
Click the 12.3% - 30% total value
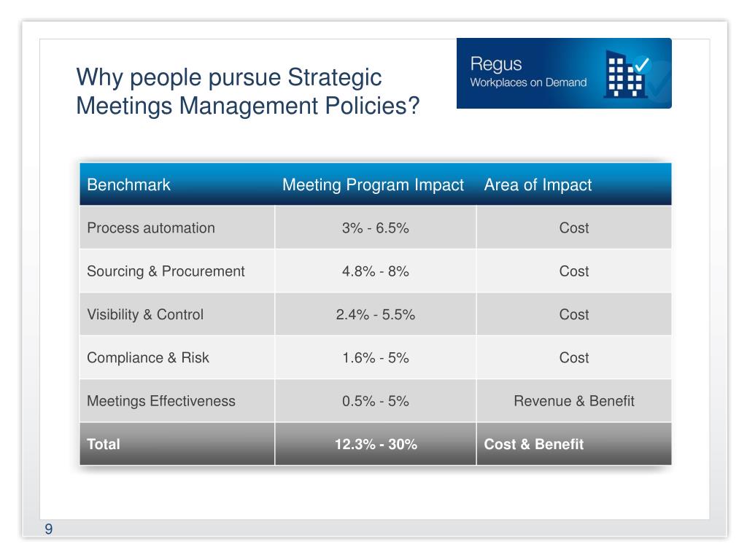[x=376, y=444]
